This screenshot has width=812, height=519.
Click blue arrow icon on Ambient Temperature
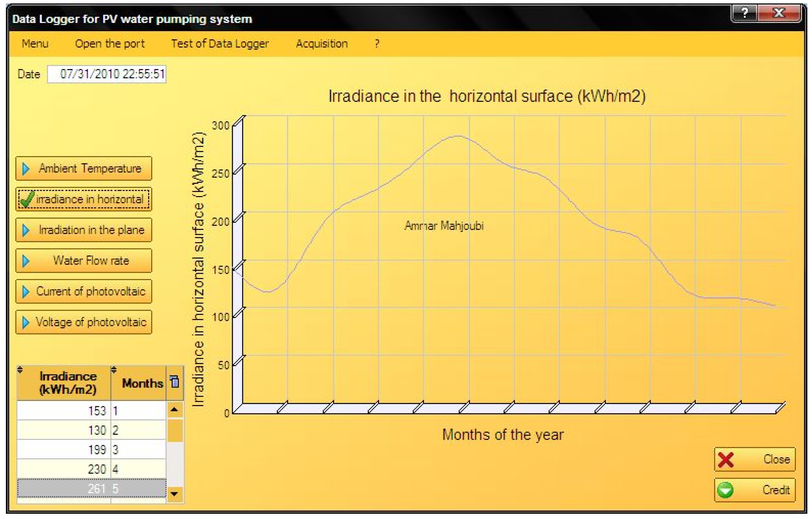pos(26,168)
